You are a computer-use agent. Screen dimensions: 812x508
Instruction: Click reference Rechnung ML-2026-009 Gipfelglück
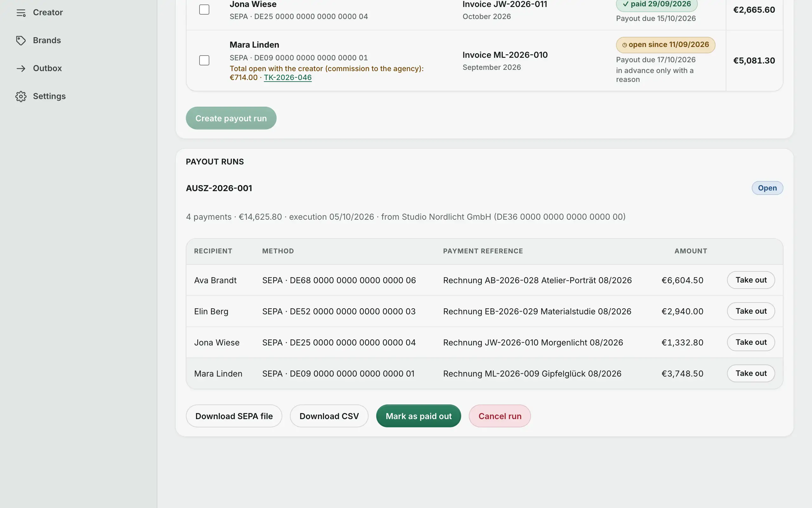pos(532,374)
